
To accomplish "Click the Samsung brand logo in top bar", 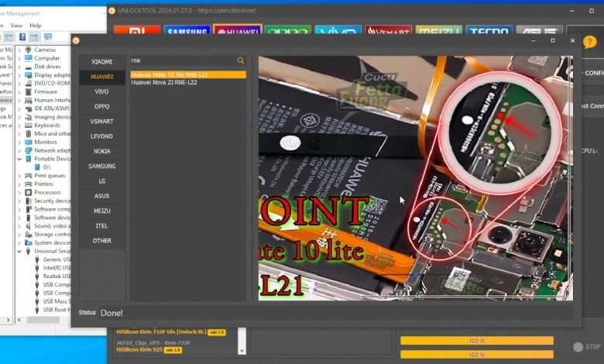I will click(x=187, y=31).
